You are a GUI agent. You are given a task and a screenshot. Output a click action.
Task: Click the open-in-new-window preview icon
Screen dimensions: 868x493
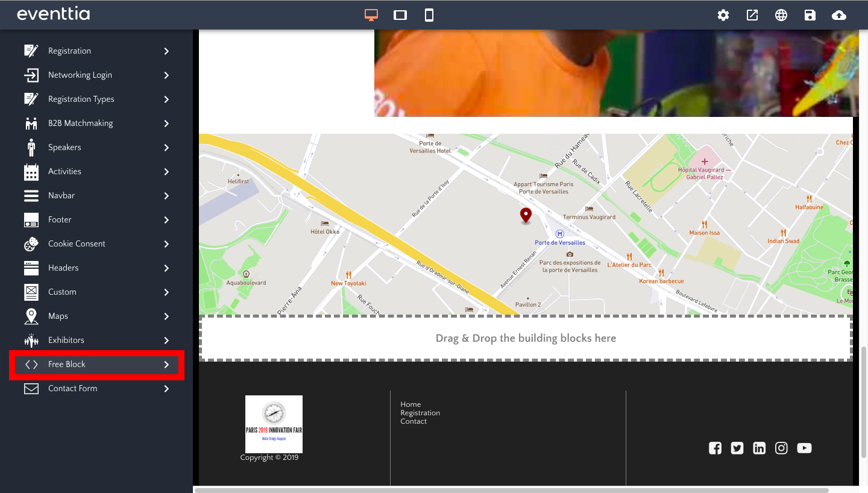(x=752, y=15)
